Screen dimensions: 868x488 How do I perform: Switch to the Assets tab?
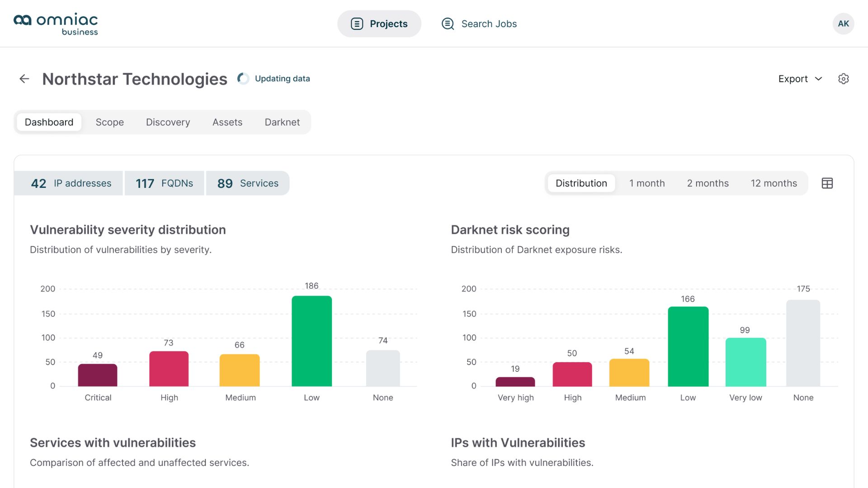(x=227, y=122)
